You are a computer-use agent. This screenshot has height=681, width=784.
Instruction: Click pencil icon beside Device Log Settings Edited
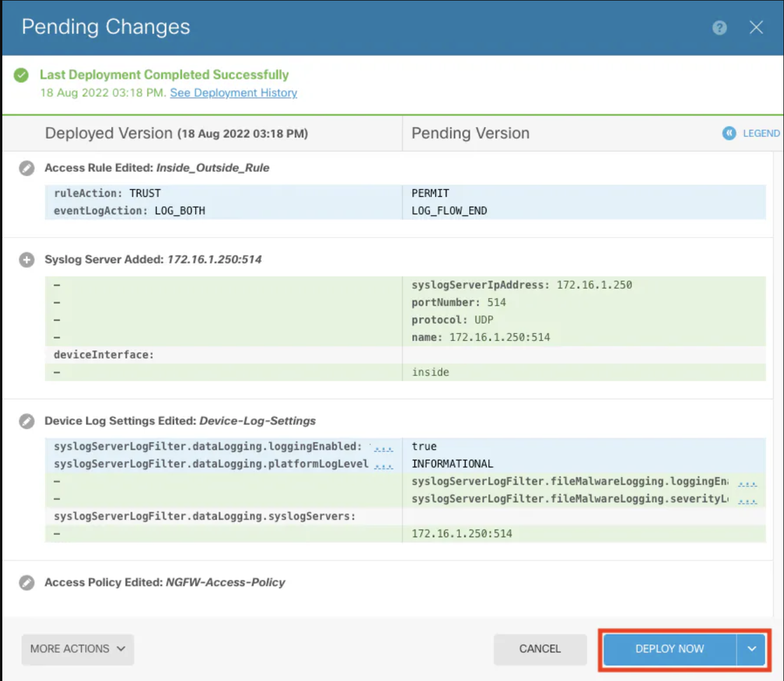point(27,421)
